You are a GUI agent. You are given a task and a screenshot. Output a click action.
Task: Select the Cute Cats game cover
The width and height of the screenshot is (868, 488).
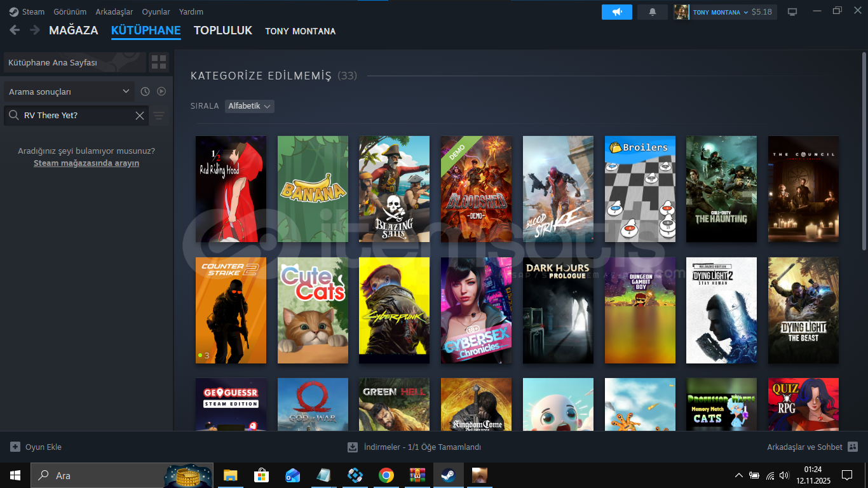click(x=313, y=310)
